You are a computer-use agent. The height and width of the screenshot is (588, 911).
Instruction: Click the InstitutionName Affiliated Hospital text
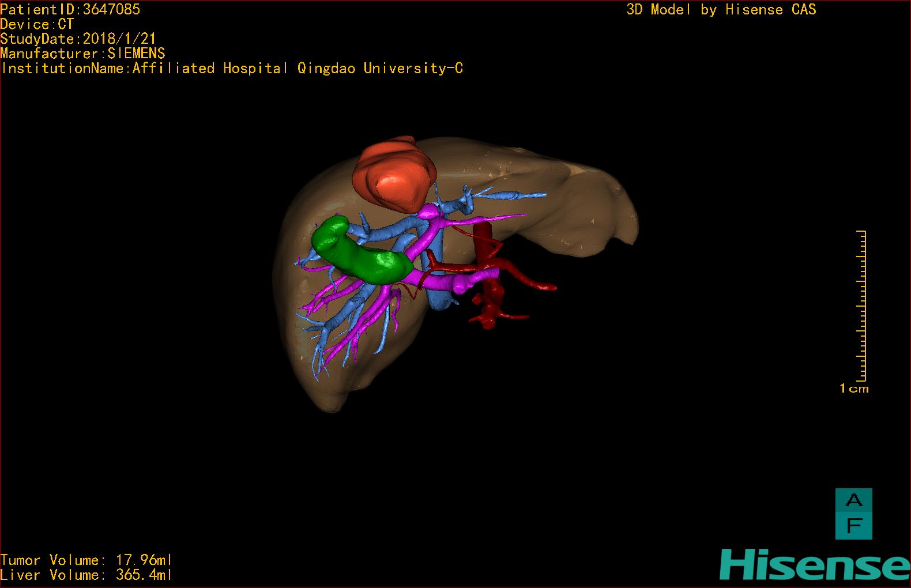click(x=232, y=69)
